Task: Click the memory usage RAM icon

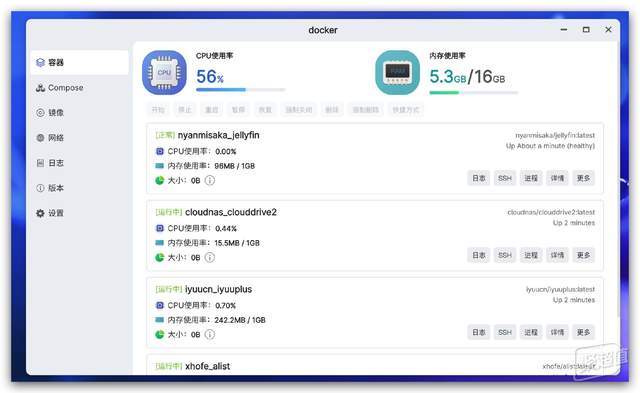Action: point(398,73)
